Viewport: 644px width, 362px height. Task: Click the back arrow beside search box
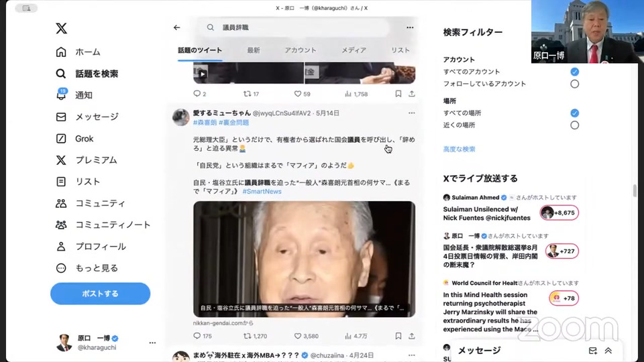[x=176, y=27]
